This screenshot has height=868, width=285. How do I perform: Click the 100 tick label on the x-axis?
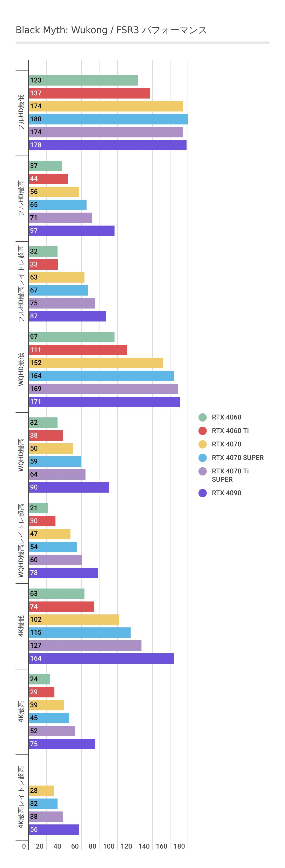click(x=109, y=846)
